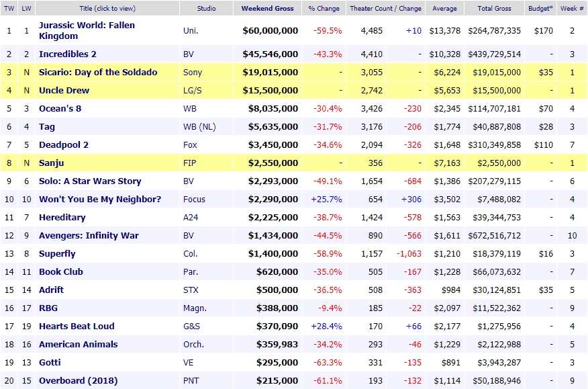
Task: Click the Par. studio cell
Action: coord(191,272)
